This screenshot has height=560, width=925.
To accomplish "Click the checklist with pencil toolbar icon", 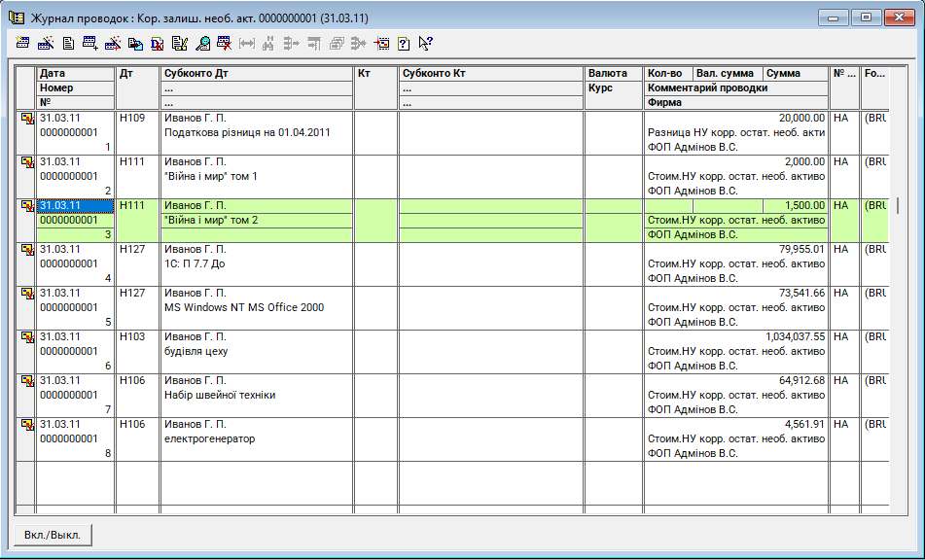I will point(180,43).
